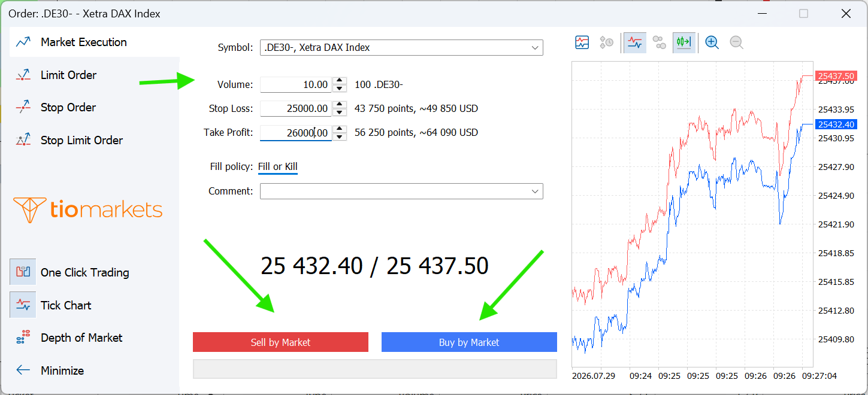Image resolution: width=868 pixels, height=395 pixels.
Task: Click the Volume input field
Action: click(295, 85)
